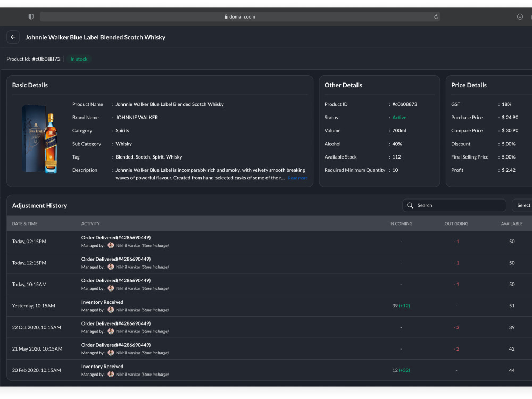The width and height of the screenshot is (532, 399).
Task: Sort by the DATE & TIME column header
Action: (25, 223)
